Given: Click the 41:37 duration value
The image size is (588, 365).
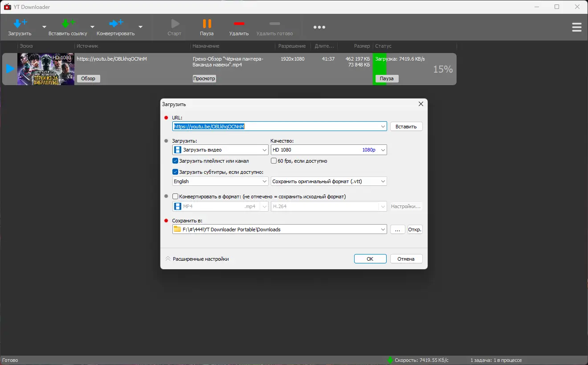Looking at the screenshot, I should [328, 59].
